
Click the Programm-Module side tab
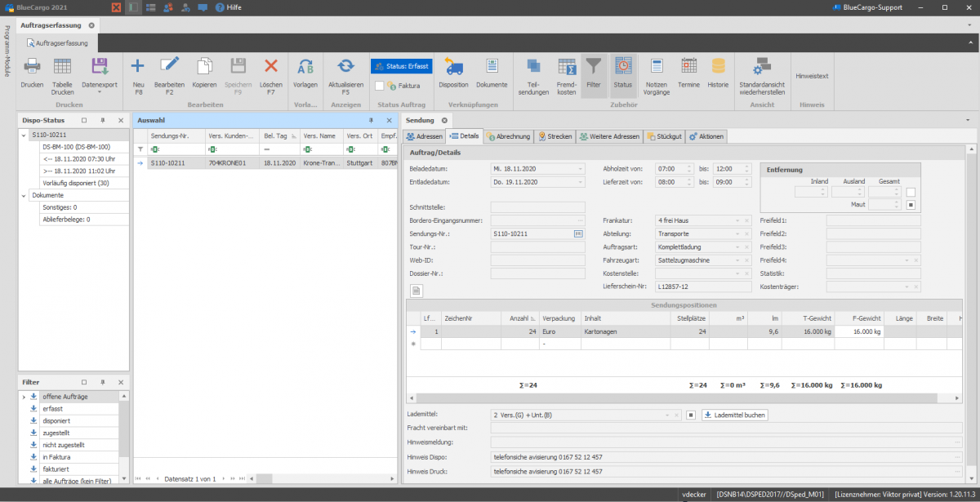pos(7,50)
